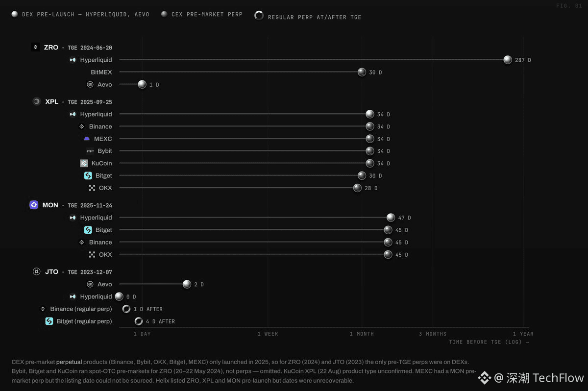Click the '1 WEEK' axis label
The height and width of the screenshot is (391, 588).
tap(268, 334)
